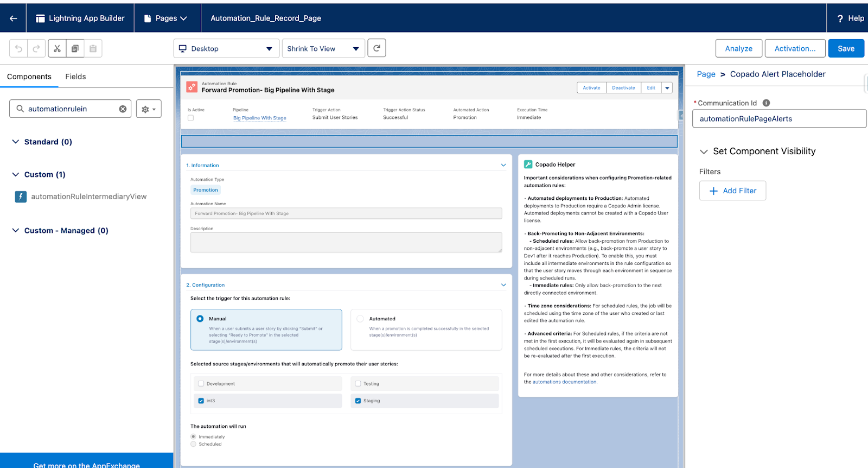Collapse the Custom (1) section
This screenshot has width=868, height=468.
(x=15, y=175)
